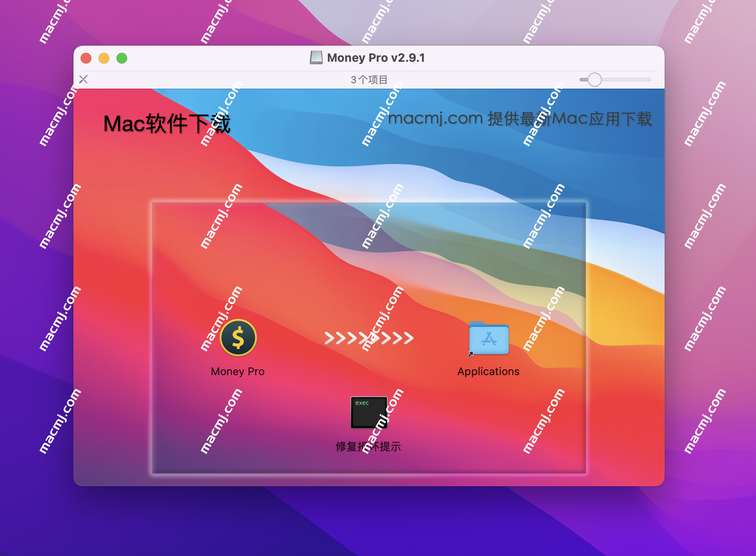Click the "Applications" folder name label
The width and height of the screenshot is (756, 556).
[489, 372]
